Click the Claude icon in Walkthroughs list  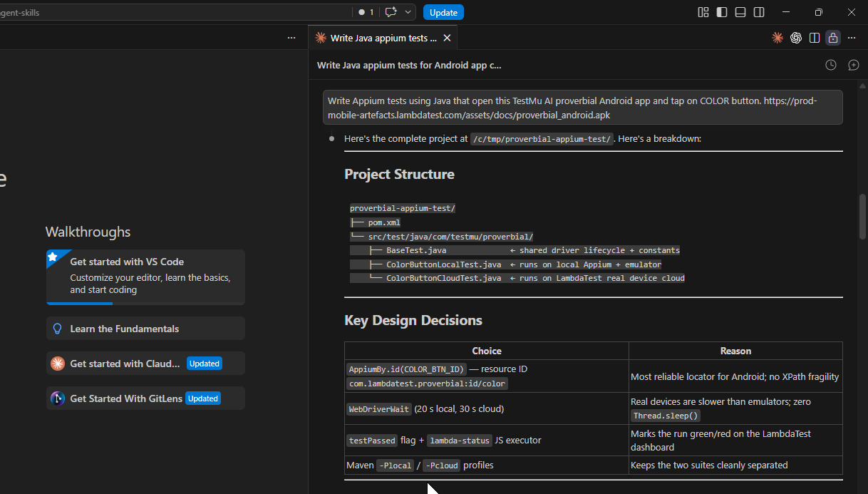coord(58,364)
